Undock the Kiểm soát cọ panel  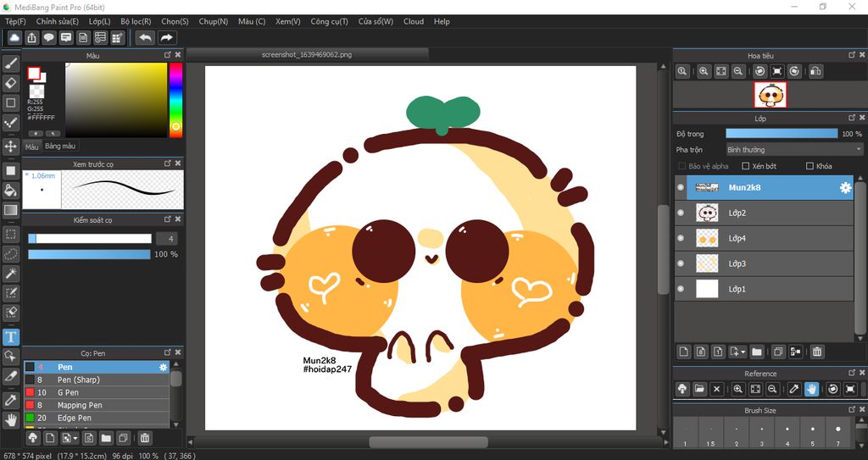(x=168, y=219)
